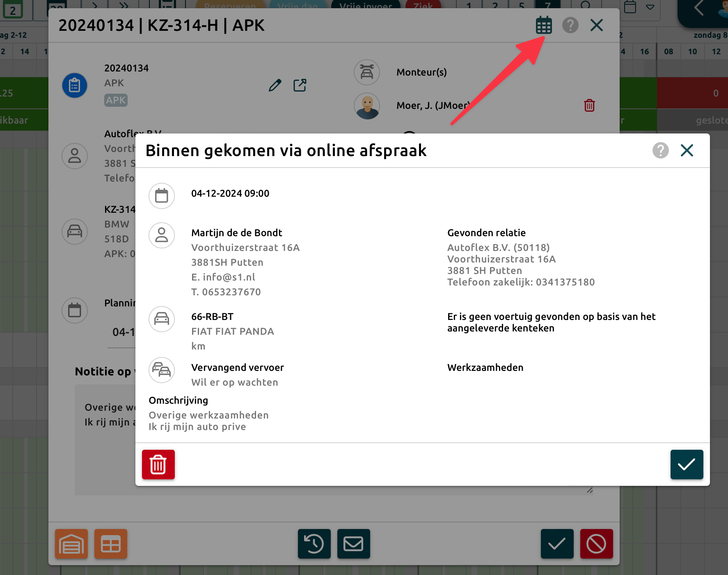
Task: Click the envelope mail icon in the bottom bar
Action: [353, 544]
